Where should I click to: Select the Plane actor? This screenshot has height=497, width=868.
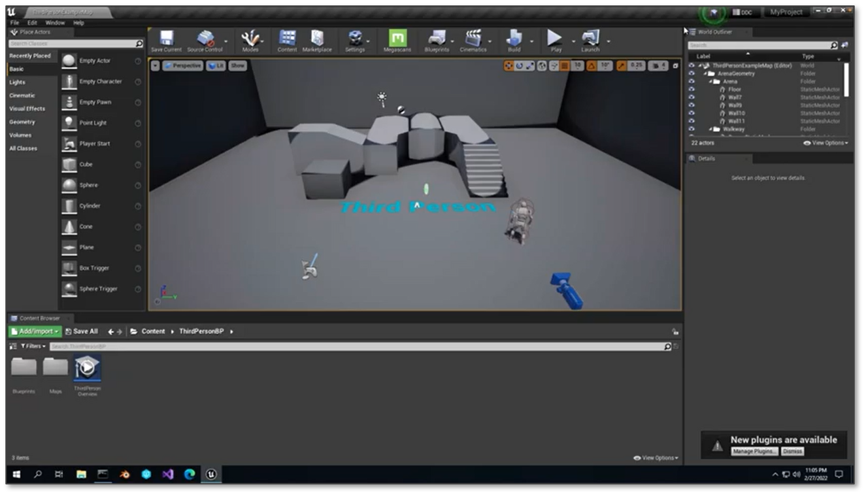tap(101, 247)
